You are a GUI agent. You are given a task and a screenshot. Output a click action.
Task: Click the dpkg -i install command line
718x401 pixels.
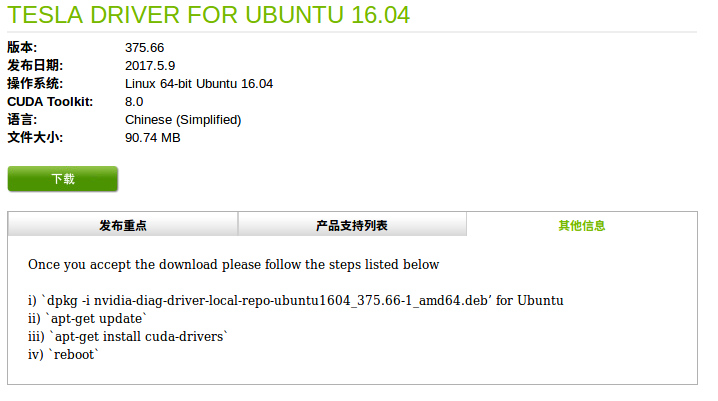coord(295,300)
